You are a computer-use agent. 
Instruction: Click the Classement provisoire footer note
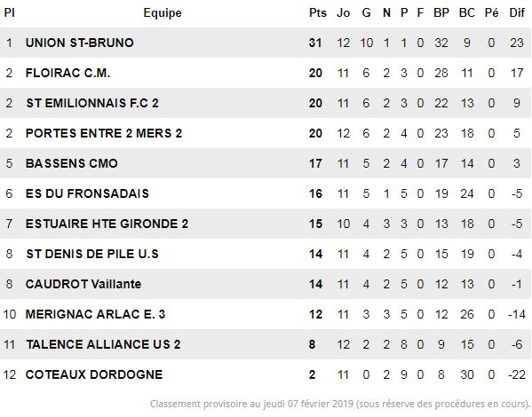point(340,404)
